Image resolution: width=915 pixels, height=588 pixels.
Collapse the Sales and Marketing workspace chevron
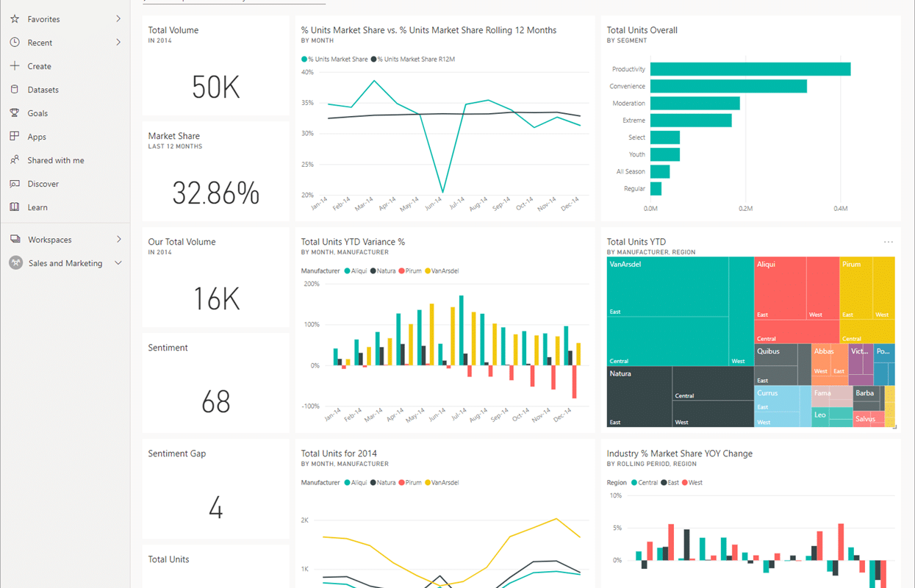[x=118, y=263]
